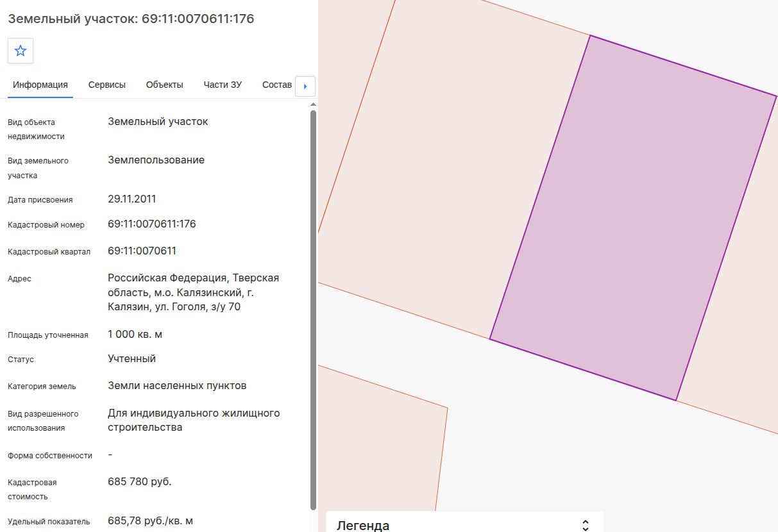The image size is (778, 532).
Task: Click the value Земельный участок under Вид объекта
Action: [158, 121]
